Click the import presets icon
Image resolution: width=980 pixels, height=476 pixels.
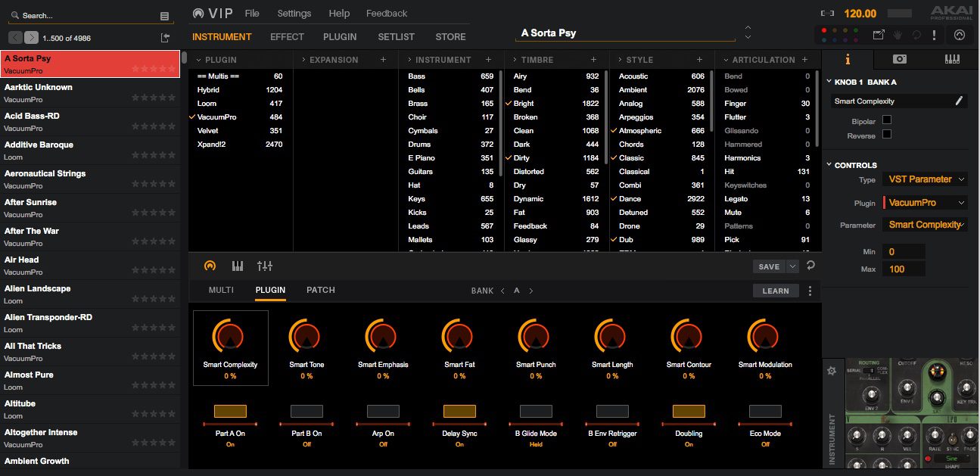point(166,38)
